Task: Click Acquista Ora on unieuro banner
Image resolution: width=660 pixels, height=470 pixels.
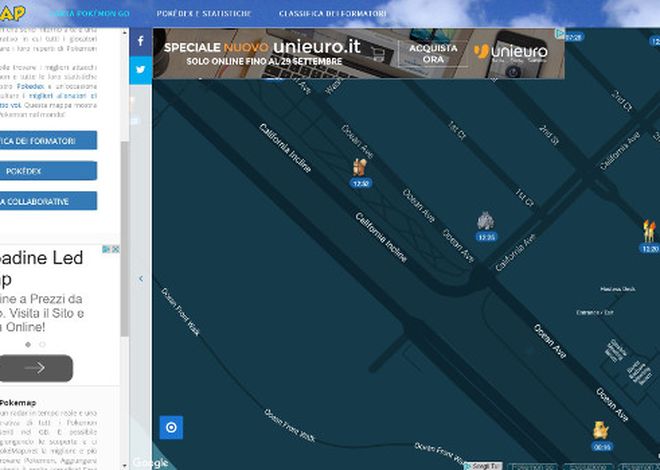Action: [x=433, y=54]
